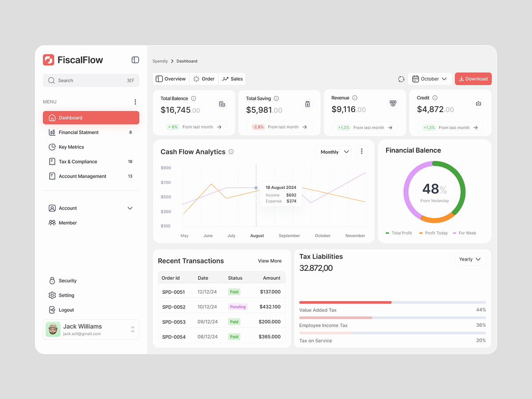Screen dimensions: 532x399
Task: Open the MENU three-dot options
Action: pyautogui.click(x=135, y=102)
